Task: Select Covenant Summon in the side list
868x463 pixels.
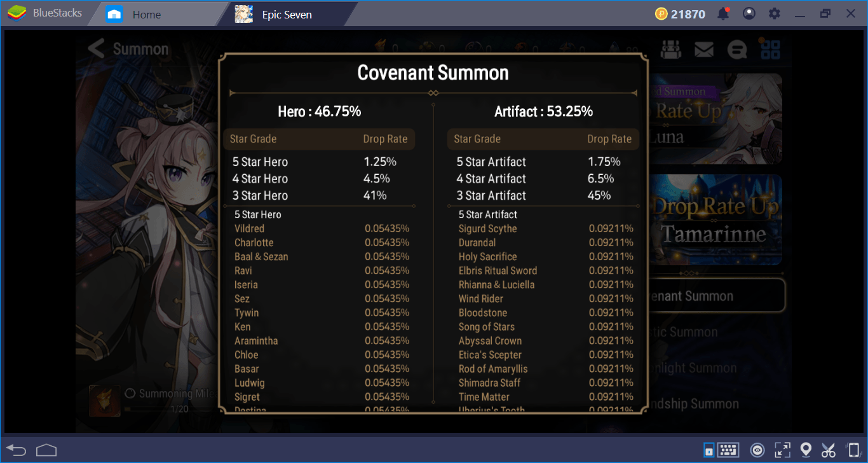Action: [717, 296]
